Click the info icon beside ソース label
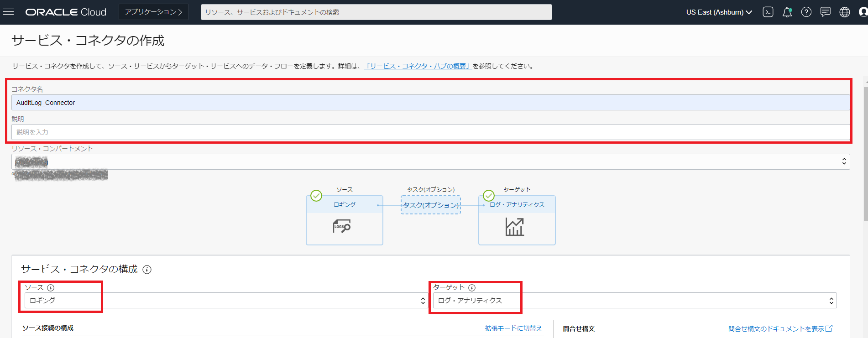 coord(51,288)
